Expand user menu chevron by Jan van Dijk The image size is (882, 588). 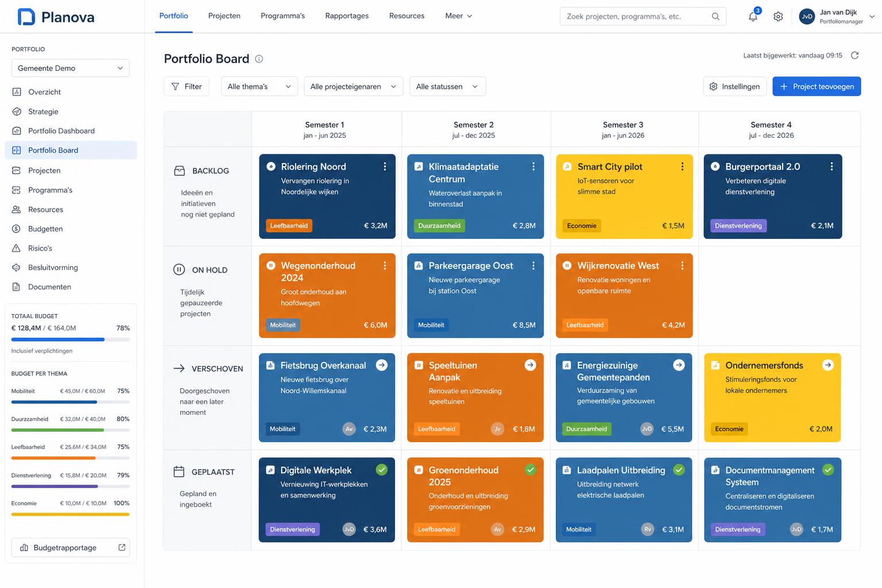pyautogui.click(x=872, y=17)
